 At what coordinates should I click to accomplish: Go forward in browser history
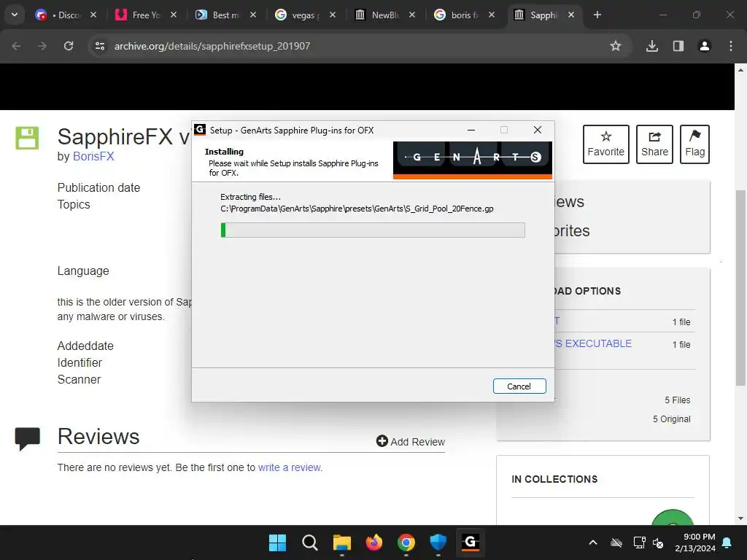42,46
